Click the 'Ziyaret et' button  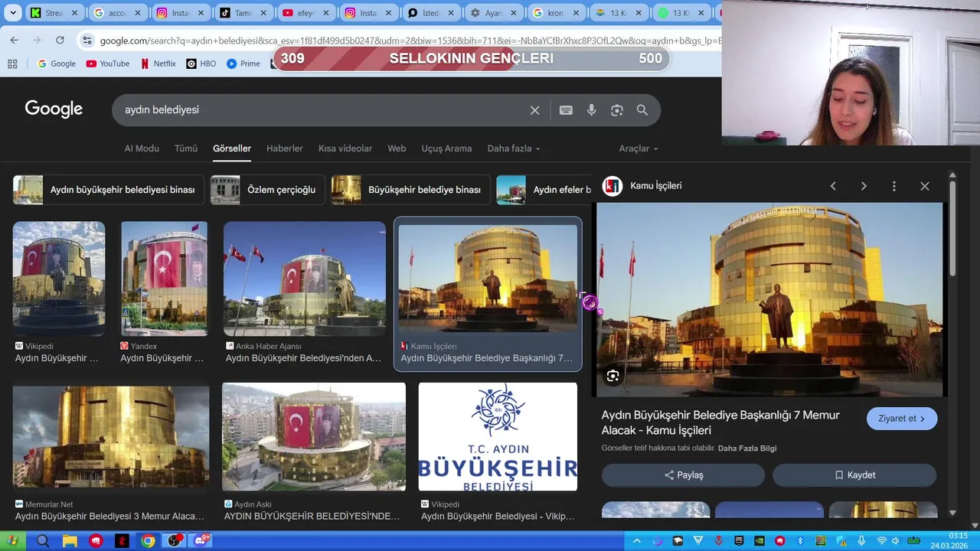tap(902, 419)
